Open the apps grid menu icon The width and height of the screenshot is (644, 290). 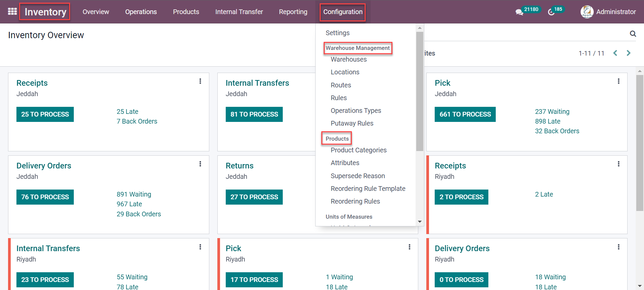coord(12,12)
